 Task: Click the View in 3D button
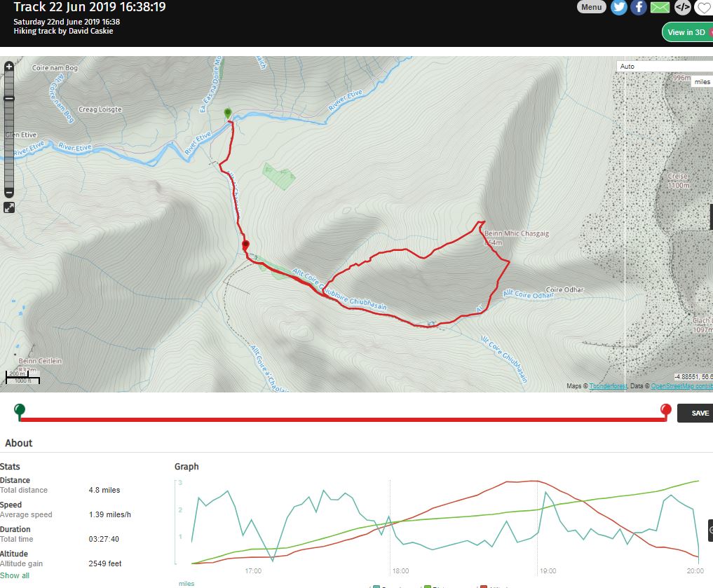click(x=687, y=32)
